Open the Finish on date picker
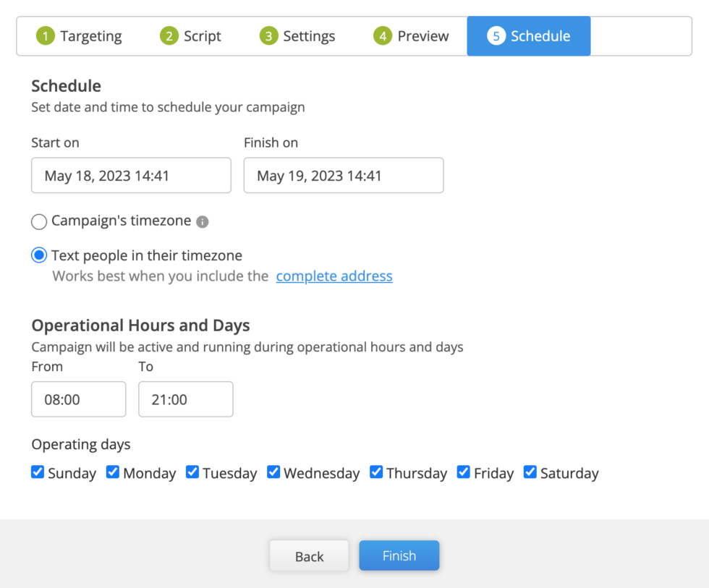The height and width of the screenshot is (588, 709). pyautogui.click(x=344, y=175)
